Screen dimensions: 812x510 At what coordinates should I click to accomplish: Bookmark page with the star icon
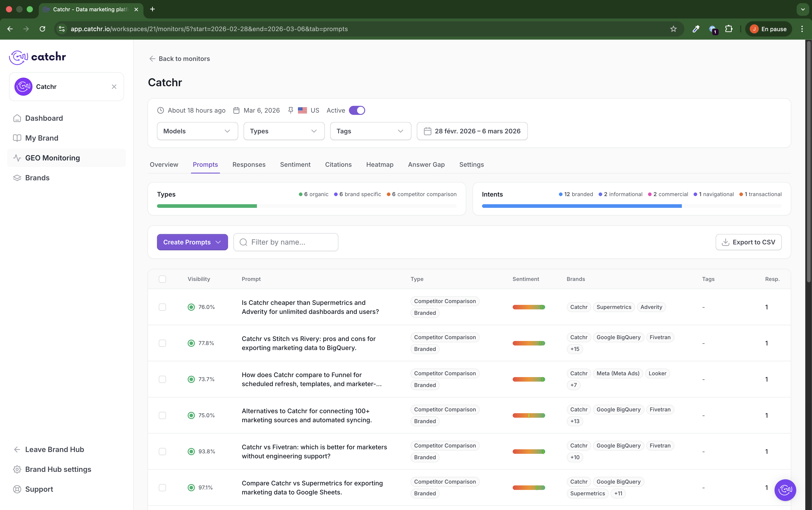click(x=673, y=29)
